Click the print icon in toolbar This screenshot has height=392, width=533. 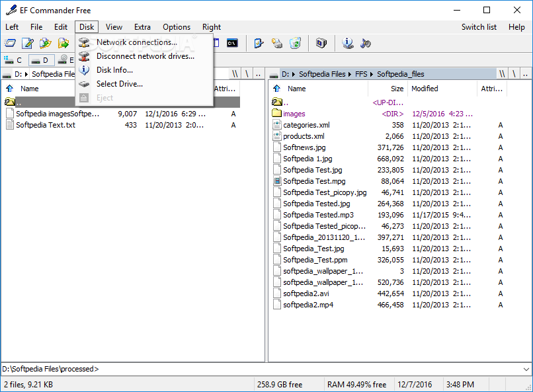point(277,43)
